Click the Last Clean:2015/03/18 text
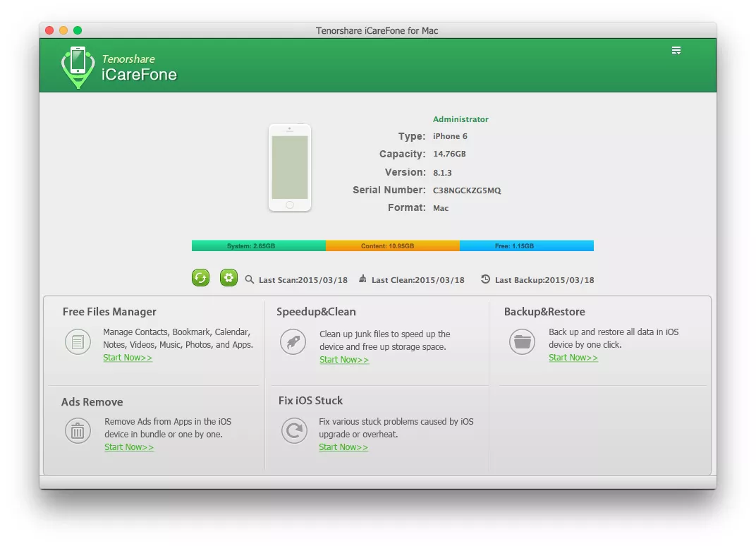Viewport: 756px width, 546px height. click(x=418, y=280)
